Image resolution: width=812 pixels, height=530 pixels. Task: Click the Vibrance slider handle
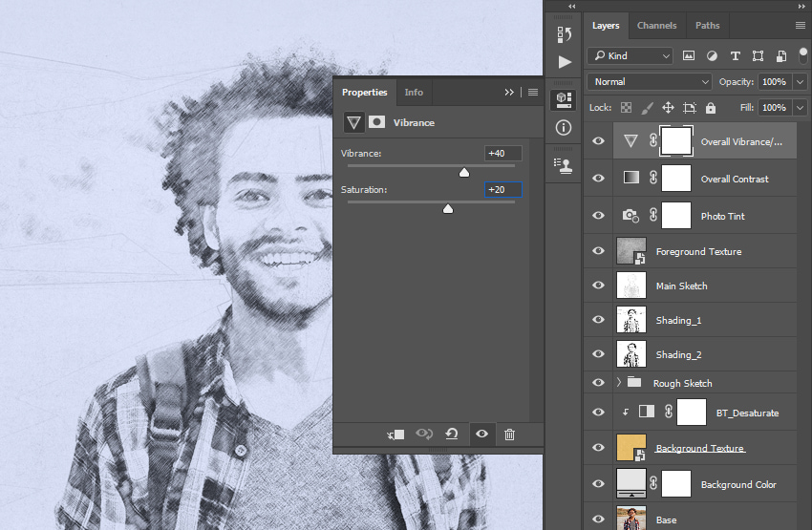(464, 172)
